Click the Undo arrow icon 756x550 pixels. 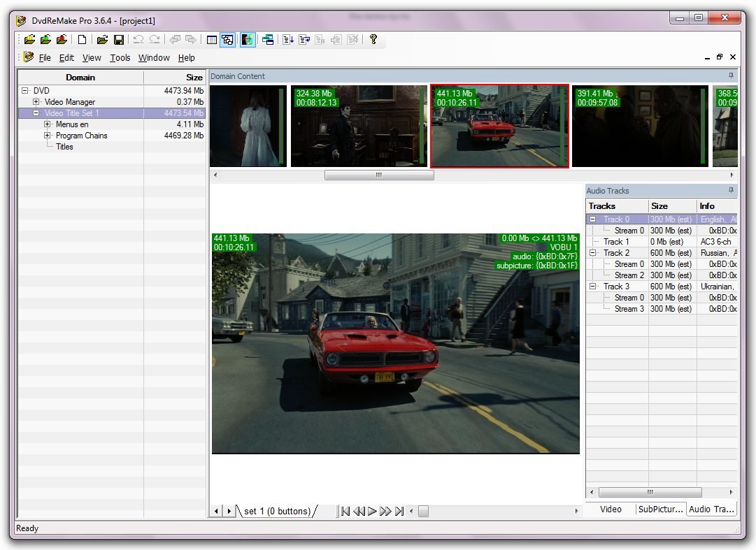click(138, 40)
